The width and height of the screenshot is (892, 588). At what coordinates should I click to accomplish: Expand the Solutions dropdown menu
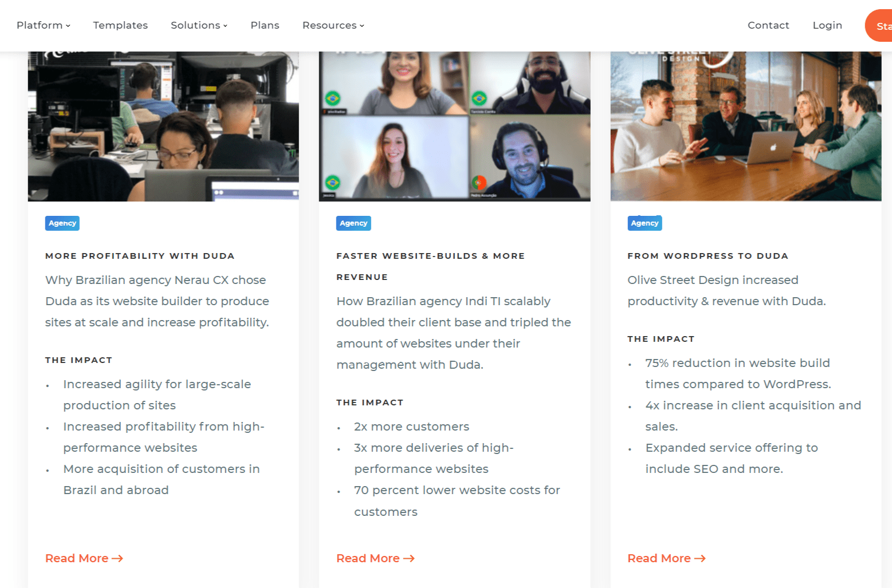click(x=199, y=25)
